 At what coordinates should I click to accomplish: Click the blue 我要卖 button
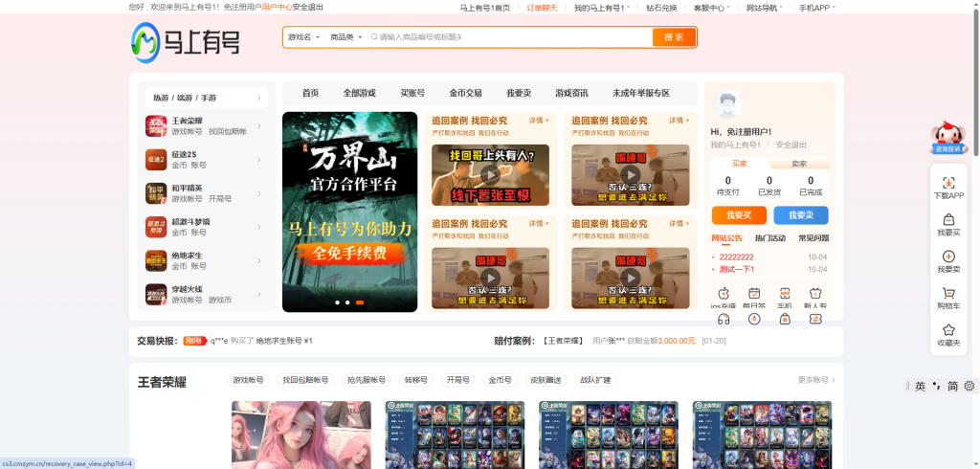point(800,214)
